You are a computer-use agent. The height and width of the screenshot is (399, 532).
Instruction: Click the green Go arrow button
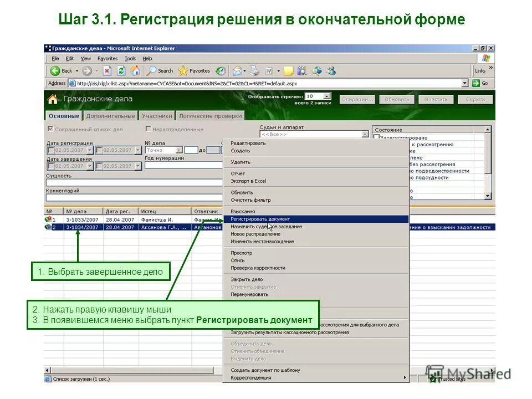[x=476, y=83]
